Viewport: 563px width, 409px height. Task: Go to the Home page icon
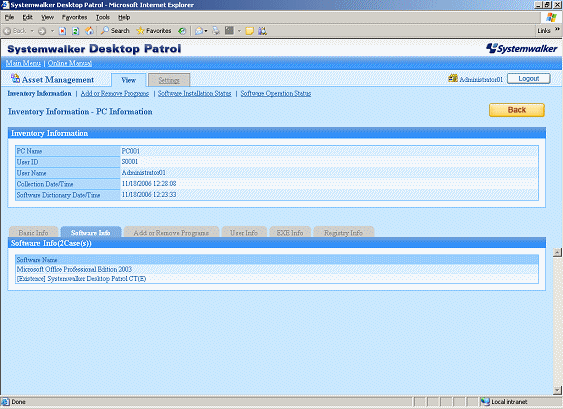89,31
